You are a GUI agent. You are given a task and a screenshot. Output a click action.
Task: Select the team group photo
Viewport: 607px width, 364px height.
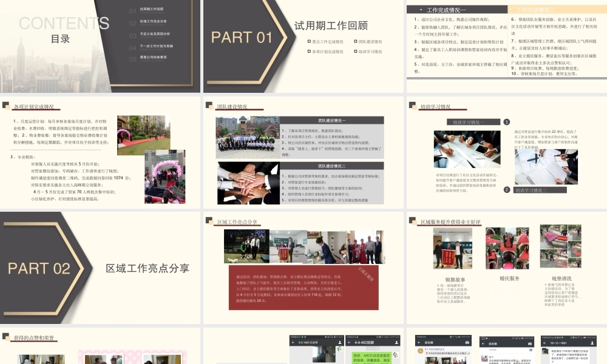[248, 137]
